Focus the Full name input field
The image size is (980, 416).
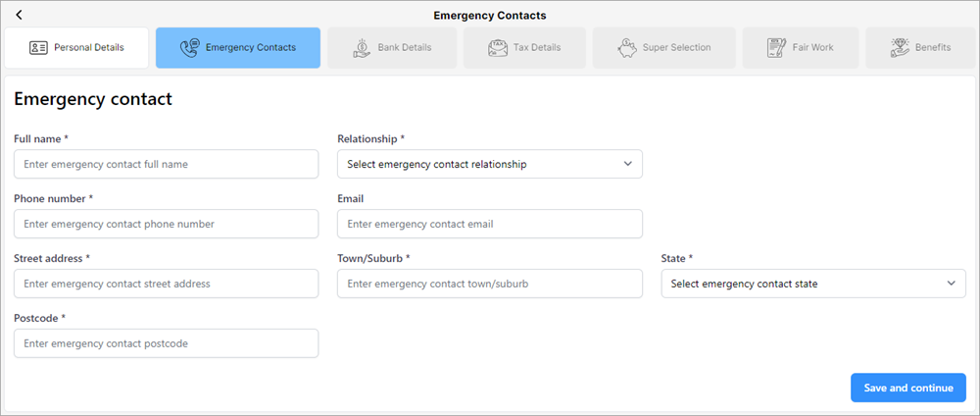pos(166,164)
